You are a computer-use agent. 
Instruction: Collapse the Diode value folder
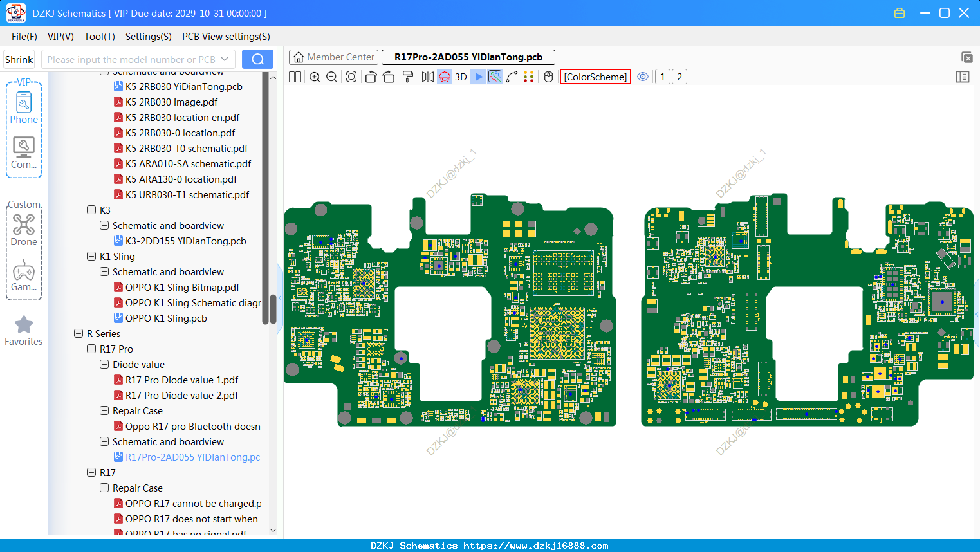point(104,365)
